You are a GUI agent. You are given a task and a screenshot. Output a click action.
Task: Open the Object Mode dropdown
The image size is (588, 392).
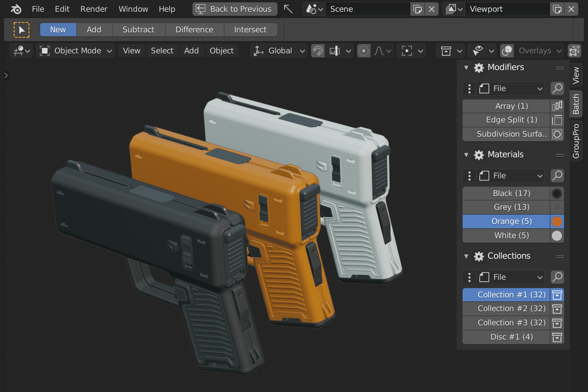tap(75, 51)
